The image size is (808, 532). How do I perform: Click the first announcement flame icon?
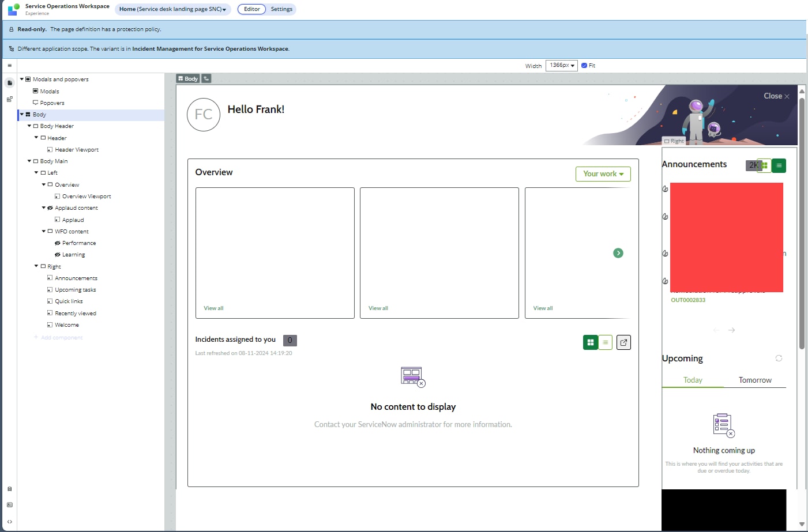tap(666, 189)
